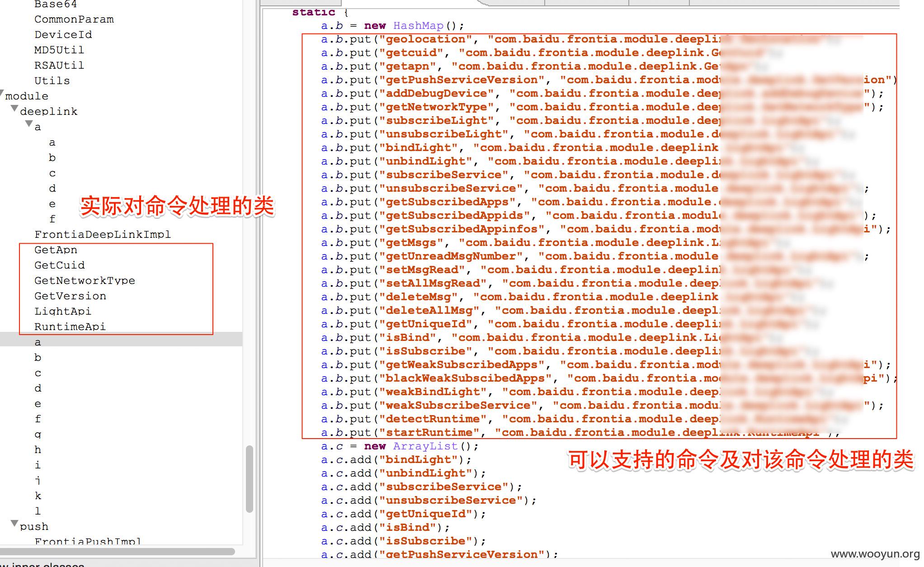Click the "subscribeLight" string literal
Viewport: 924px width, 567px height.
(x=436, y=121)
